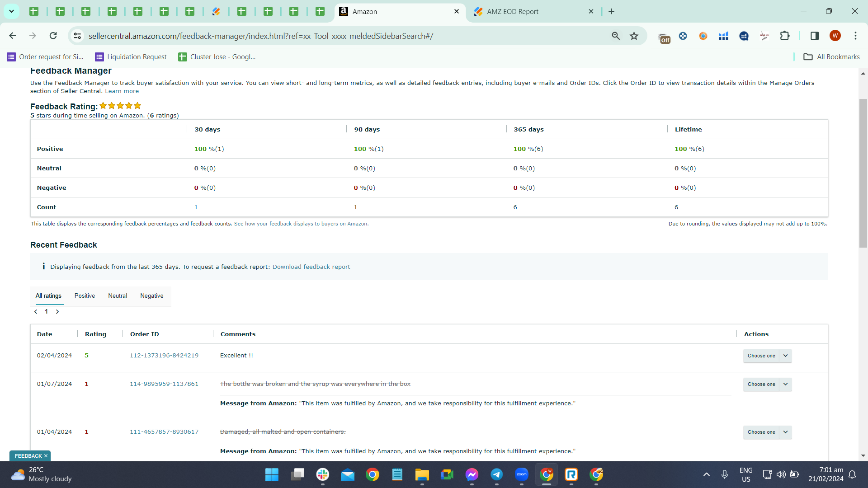Close the FEEDBACK widget
868x488 pixels.
[46, 456]
